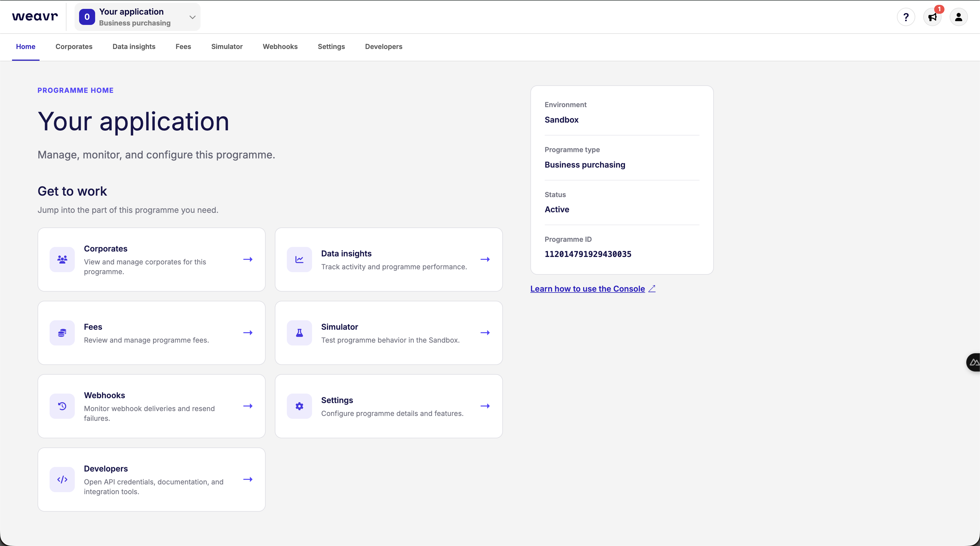Image resolution: width=980 pixels, height=546 pixels.
Task: Click the Simulator flask icon
Action: point(299,333)
